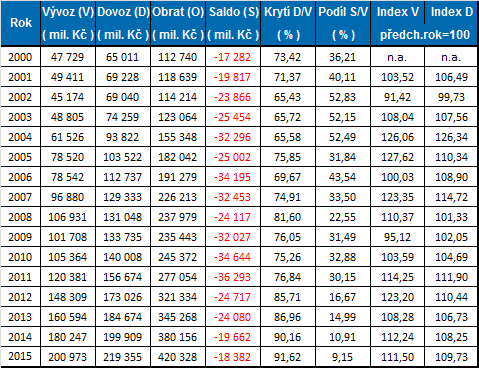Click the year 2008 row label

20,217
